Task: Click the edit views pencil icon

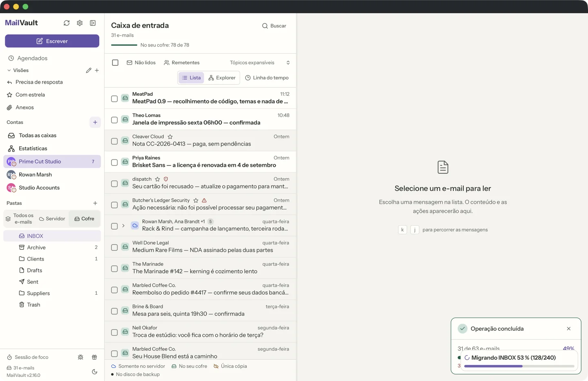Action: (89, 70)
